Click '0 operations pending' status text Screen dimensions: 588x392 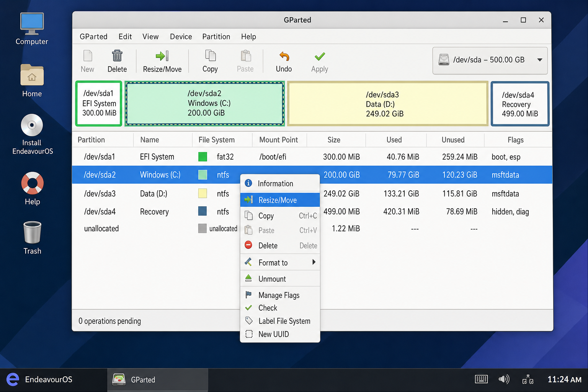pyautogui.click(x=109, y=321)
